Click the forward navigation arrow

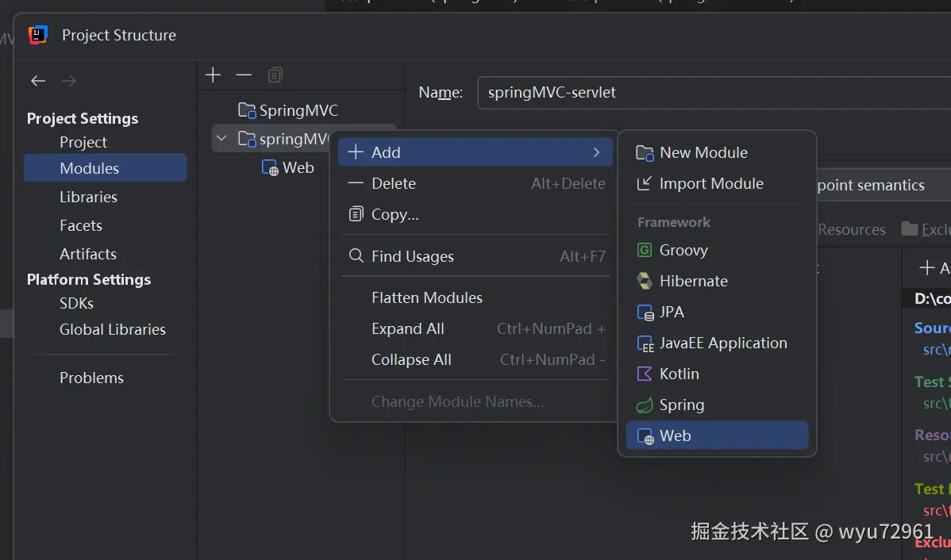(x=69, y=81)
